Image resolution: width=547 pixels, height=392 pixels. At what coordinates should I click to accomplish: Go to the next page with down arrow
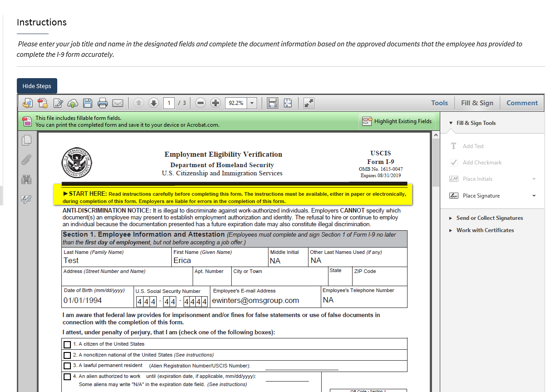(154, 103)
